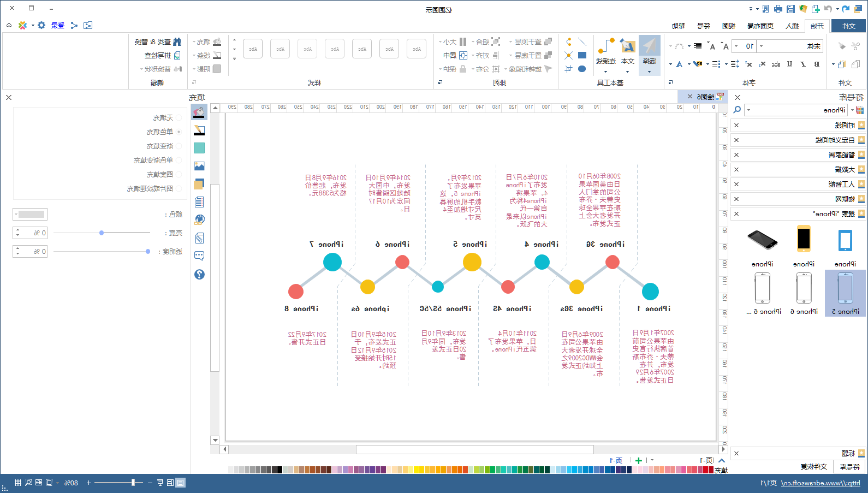
Task: Select the iPhone 5 symbol thumbnail
Action: [x=845, y=293]
